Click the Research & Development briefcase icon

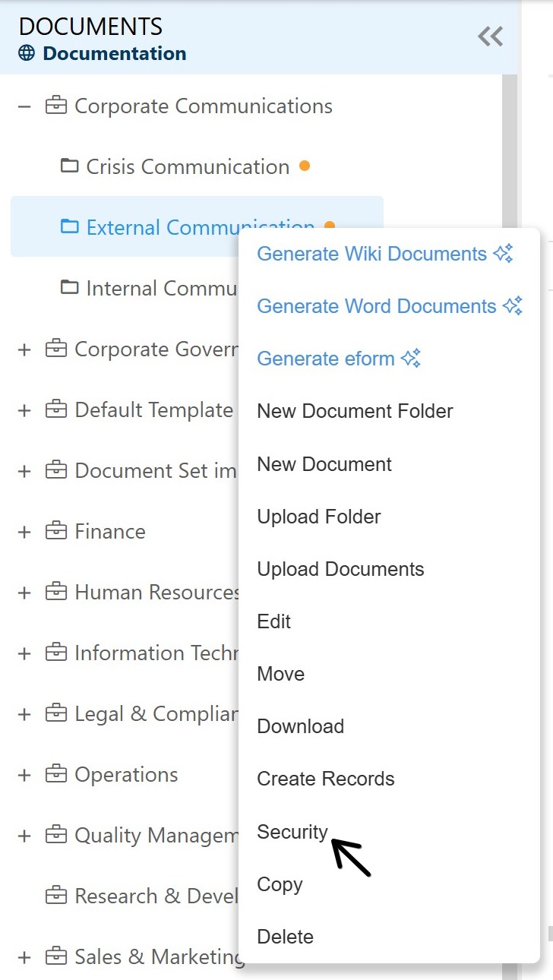(x=56, y=896)
